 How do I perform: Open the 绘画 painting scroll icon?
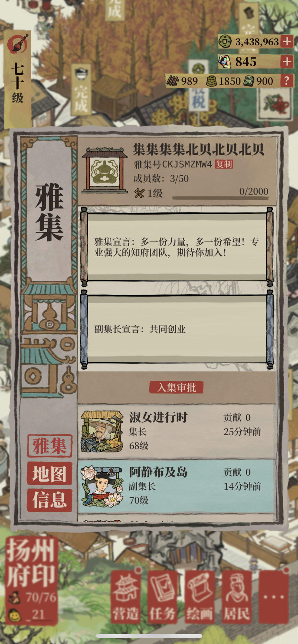pos(200,598)
